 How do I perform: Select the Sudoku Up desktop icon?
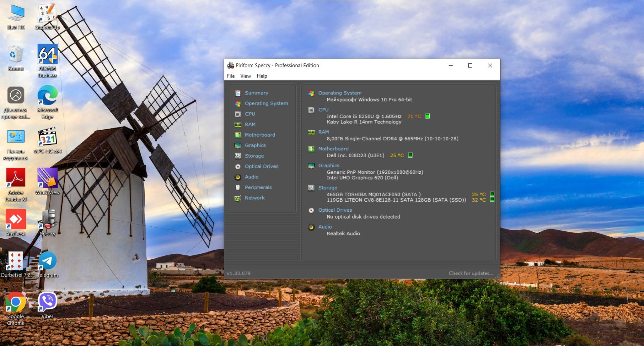48,16
